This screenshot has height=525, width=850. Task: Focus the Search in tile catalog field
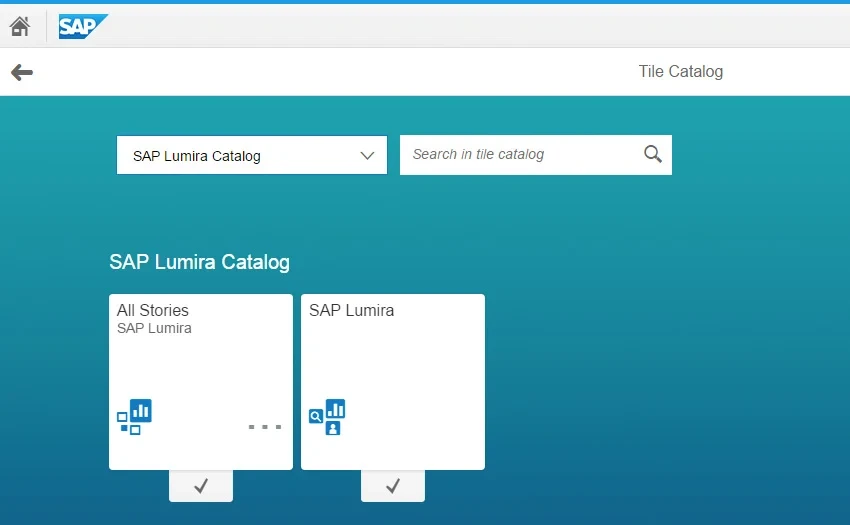(x=536, y=155)
